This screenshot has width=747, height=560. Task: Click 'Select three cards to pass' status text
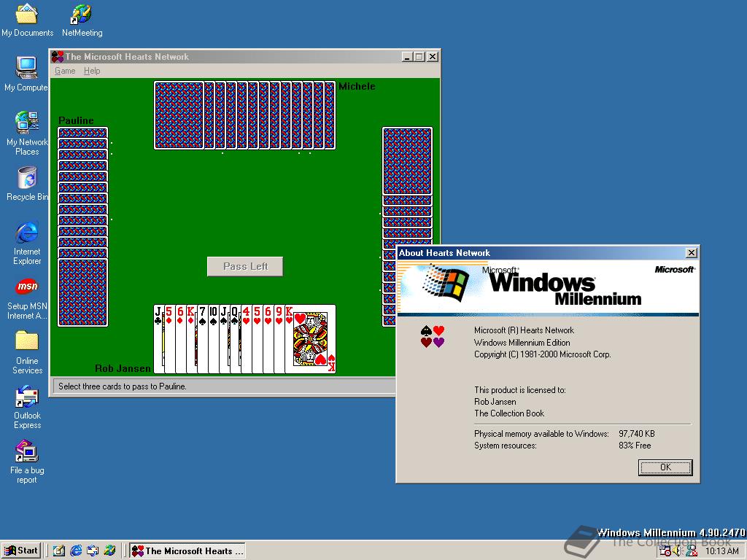click(123, 386)
